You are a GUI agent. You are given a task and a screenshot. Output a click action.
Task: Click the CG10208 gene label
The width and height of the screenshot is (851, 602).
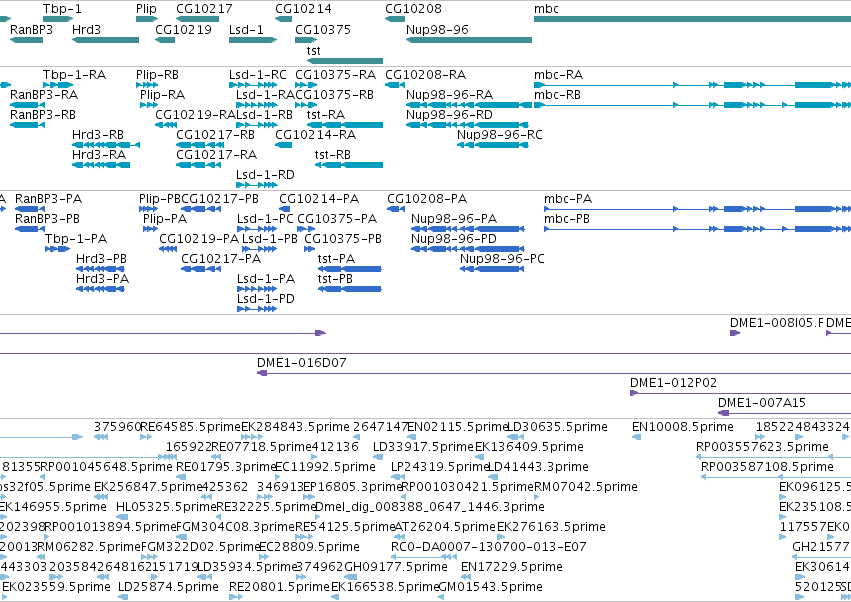click(x=414, y=9)
